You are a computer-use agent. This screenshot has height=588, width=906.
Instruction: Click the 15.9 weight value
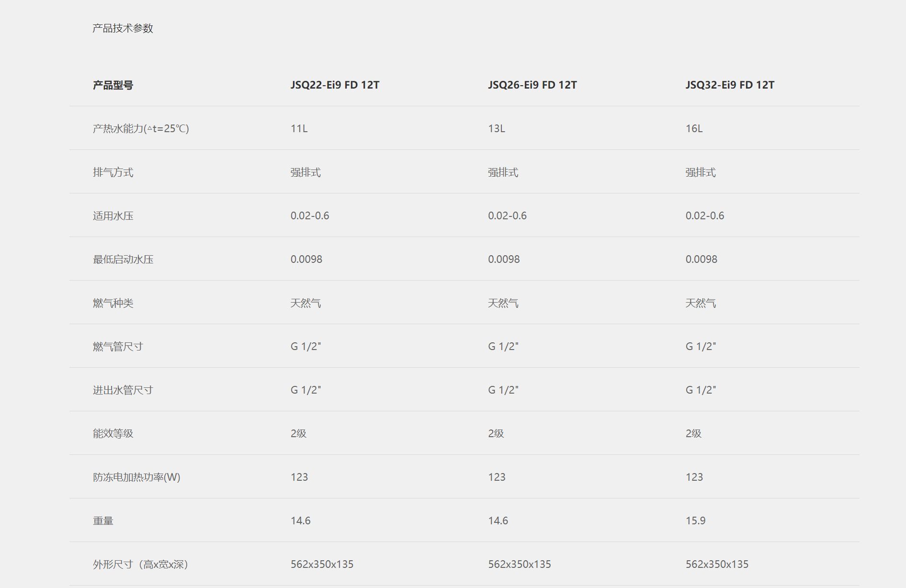pyautogui.click(x=695, y=520)
